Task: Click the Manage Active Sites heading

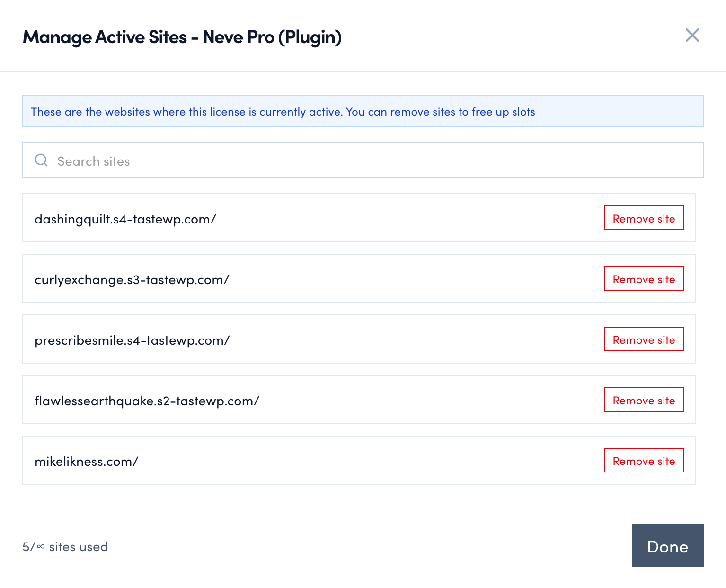Action: (182, 37)
